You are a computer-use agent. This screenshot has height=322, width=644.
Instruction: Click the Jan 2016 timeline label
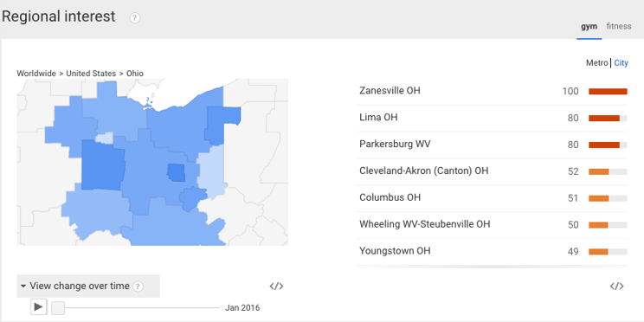tap(242, 308)
